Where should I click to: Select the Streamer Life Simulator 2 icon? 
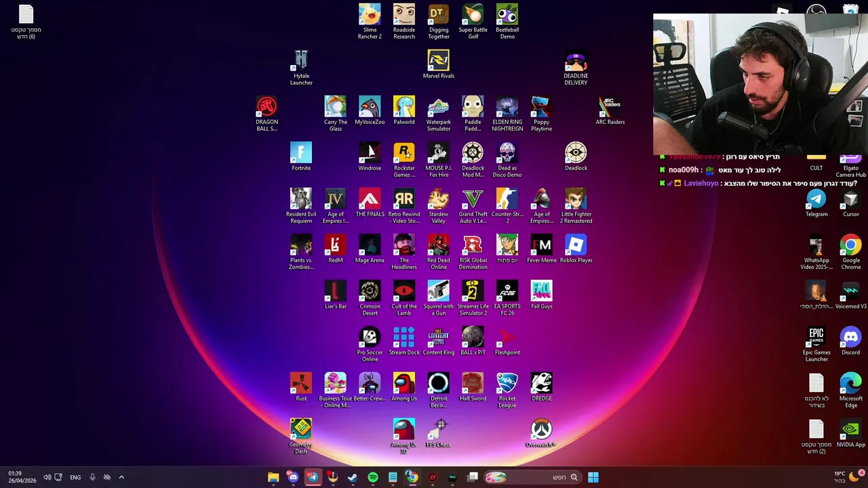point(473,298)
